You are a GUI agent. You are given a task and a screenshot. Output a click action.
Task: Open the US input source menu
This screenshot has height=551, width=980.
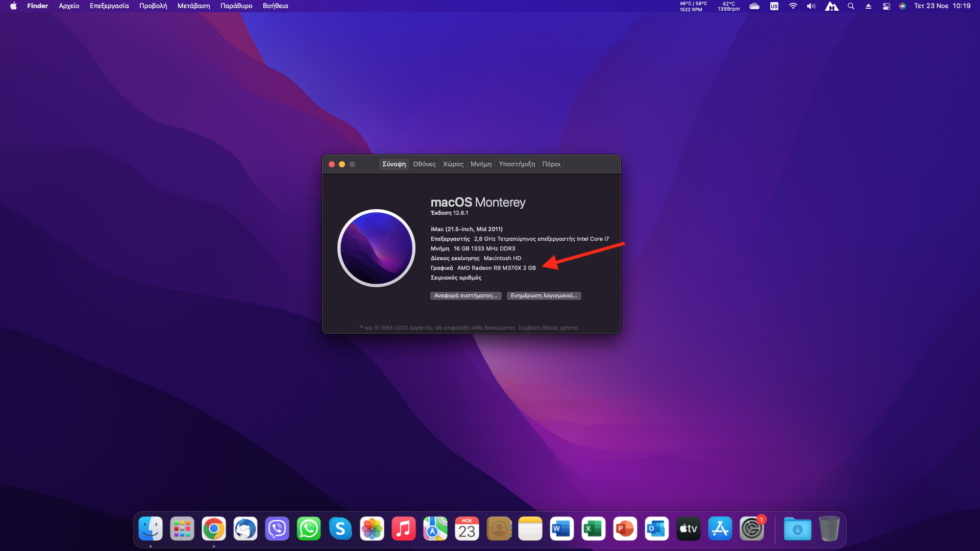774,6
